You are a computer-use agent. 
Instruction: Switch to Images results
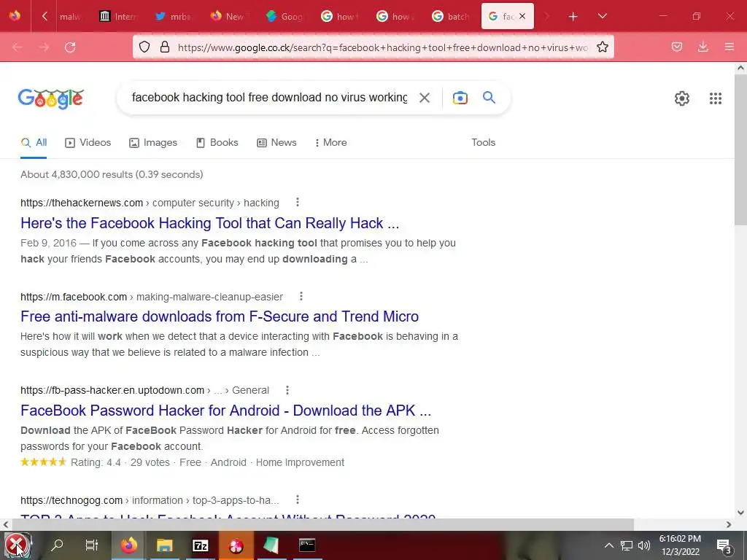pyautogui.click(x=153, y=142)
